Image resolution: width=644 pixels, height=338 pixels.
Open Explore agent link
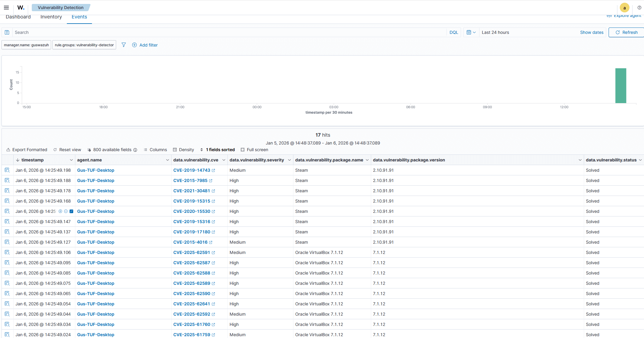click(x=624, y=16)
